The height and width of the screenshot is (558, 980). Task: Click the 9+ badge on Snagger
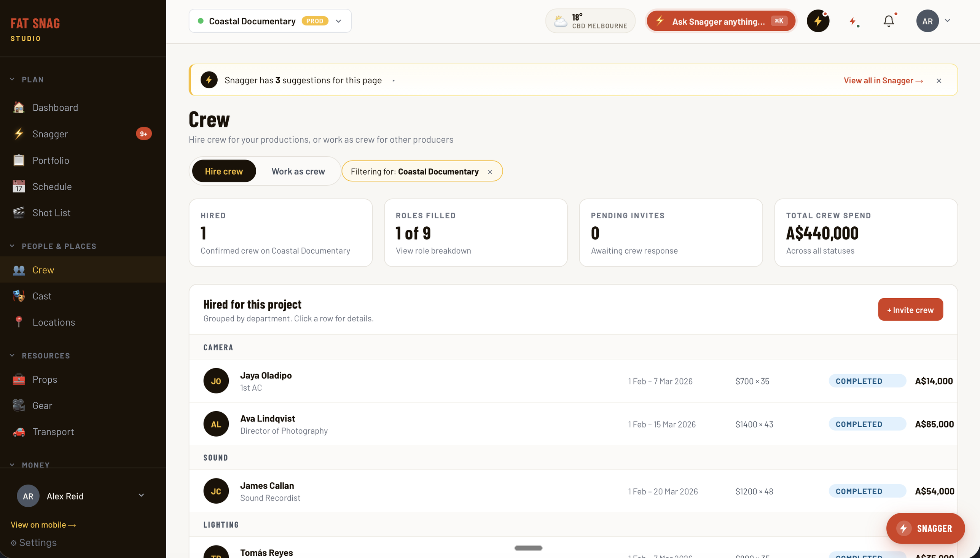pos(144,134)
